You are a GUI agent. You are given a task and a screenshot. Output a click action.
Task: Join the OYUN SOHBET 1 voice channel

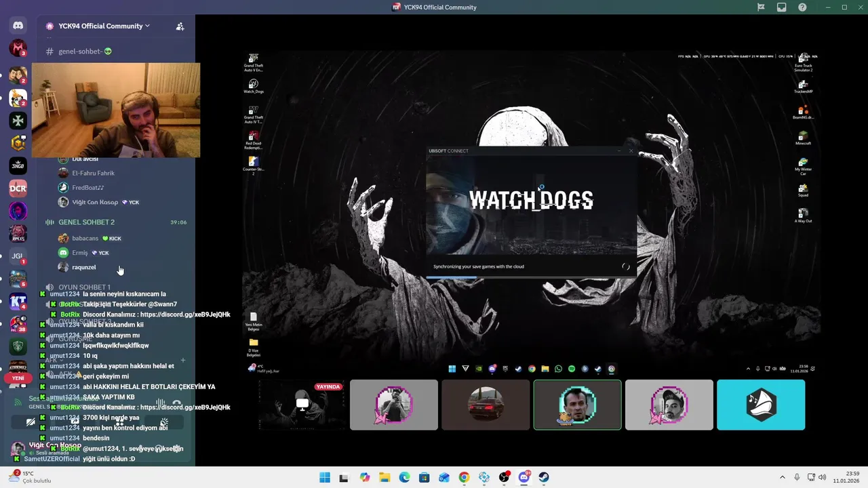[85, 287]
